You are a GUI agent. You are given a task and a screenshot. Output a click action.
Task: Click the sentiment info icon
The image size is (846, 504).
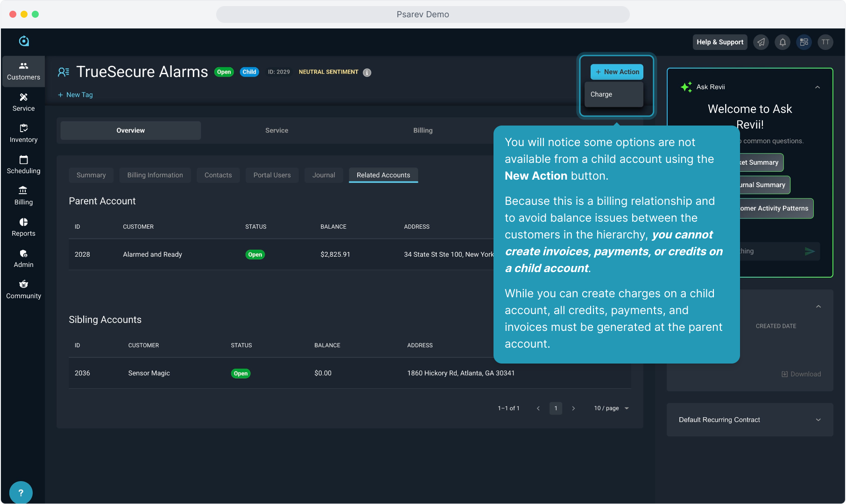[367, 72]
